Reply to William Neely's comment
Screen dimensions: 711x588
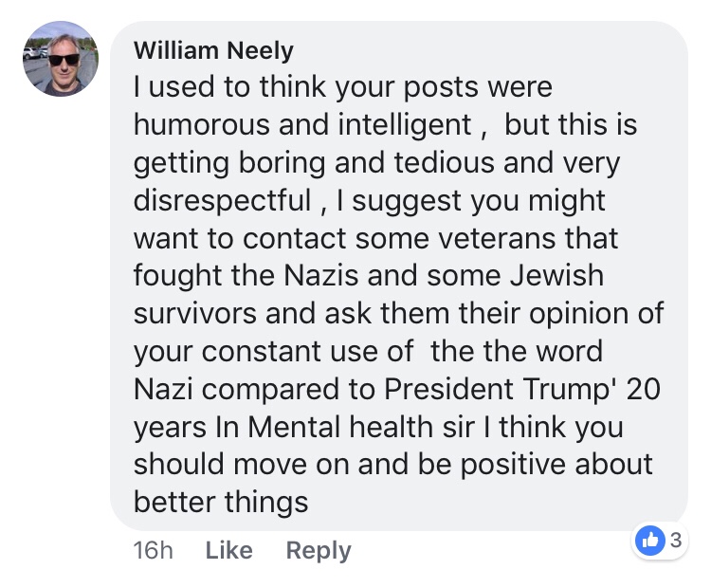319,550
